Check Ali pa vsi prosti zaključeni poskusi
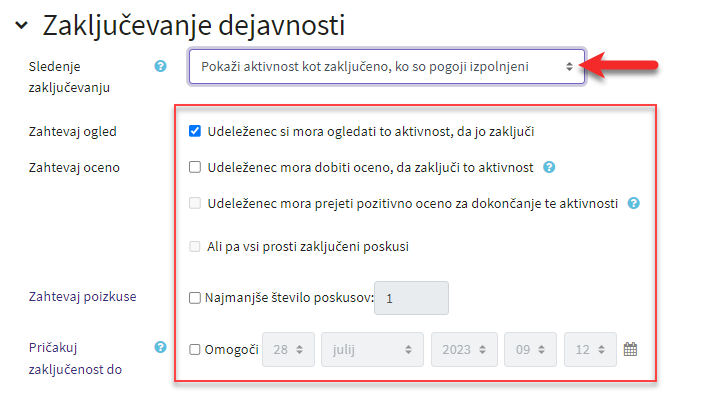The width and height of the screenshot is (704, 394). [195, 246]
